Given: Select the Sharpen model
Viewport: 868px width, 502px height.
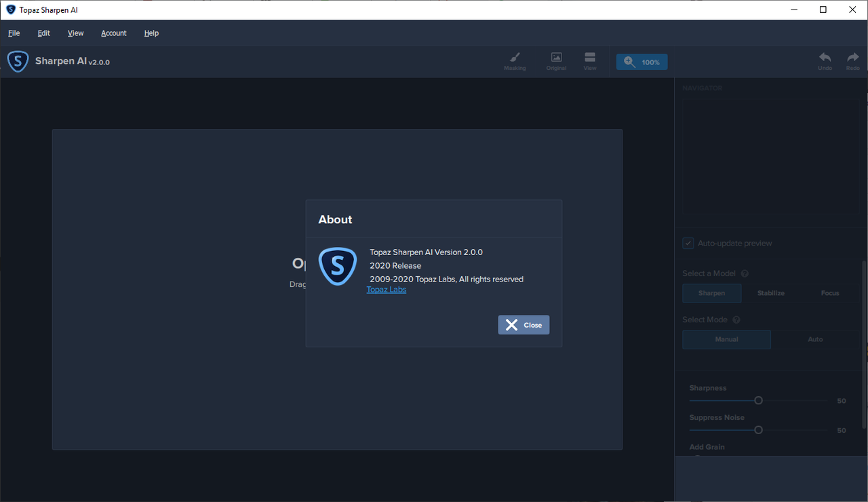Looking at the screenshot, I should pyautogui.click(x=712, y=293).
